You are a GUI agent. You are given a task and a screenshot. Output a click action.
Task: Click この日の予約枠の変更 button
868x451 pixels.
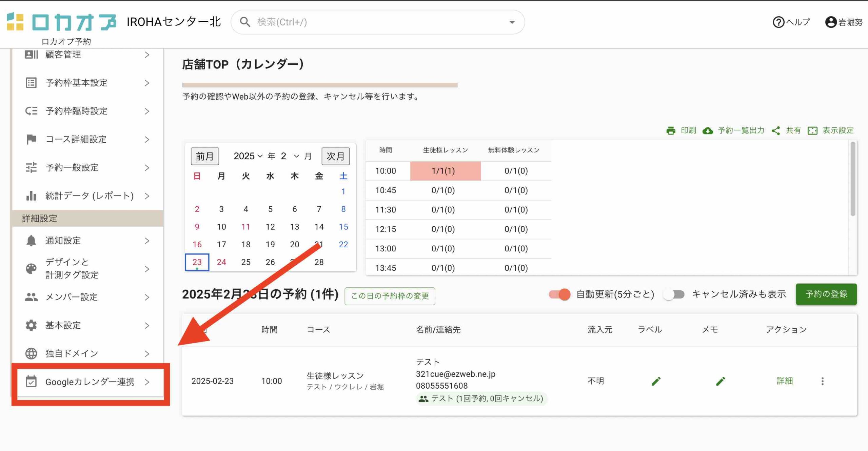pyautogui.click(x=390, y=296)
